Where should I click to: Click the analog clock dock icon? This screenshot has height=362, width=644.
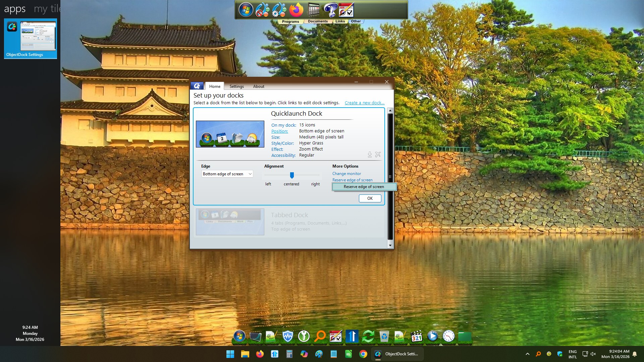448,336
